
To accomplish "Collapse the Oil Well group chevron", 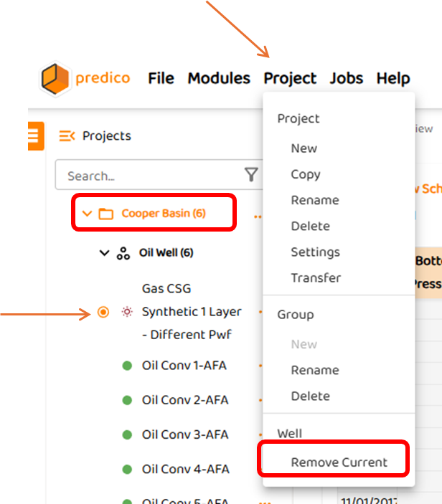I will pyautogui.click(x=105, y=253).
